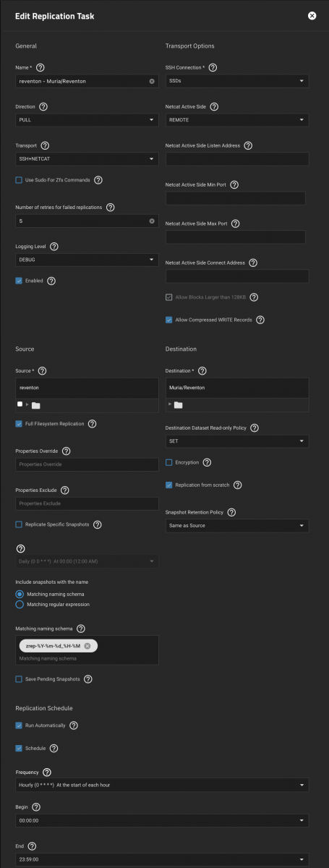Toggle Run Automatically checkbox
The image size is (329, 868).
pos(19,725)
